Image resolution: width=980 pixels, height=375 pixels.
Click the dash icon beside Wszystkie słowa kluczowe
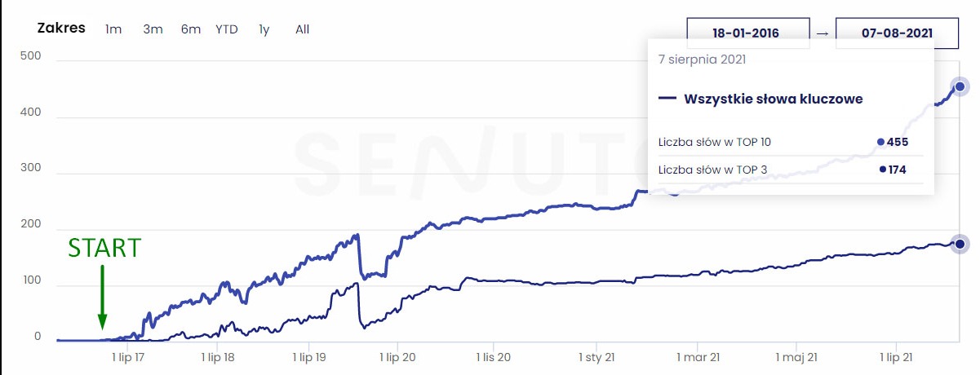pyautogui.click(x=667, y=99)
